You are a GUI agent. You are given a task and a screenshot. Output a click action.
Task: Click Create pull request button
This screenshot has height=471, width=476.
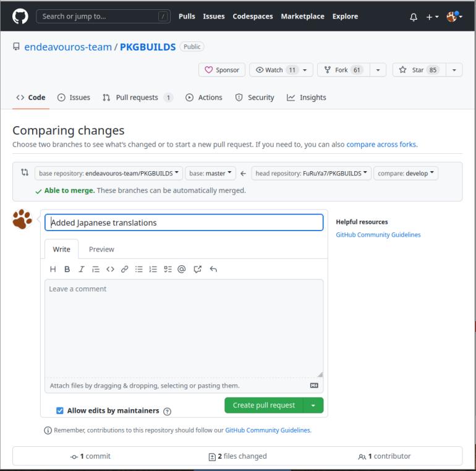point(264,405)
